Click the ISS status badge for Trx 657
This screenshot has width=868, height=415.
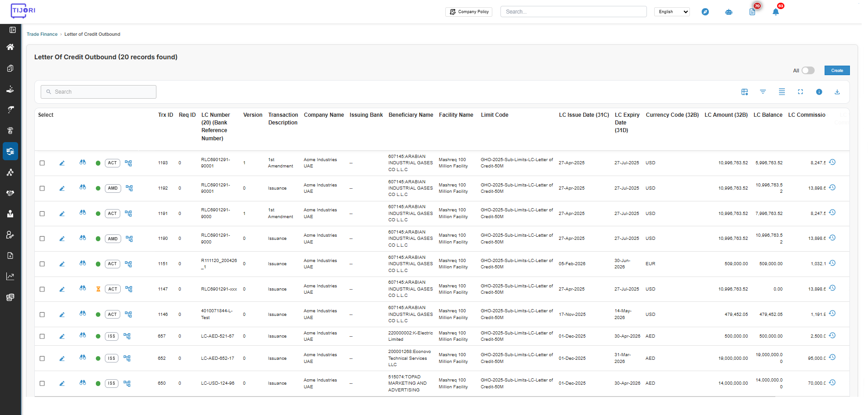[112, 336]
